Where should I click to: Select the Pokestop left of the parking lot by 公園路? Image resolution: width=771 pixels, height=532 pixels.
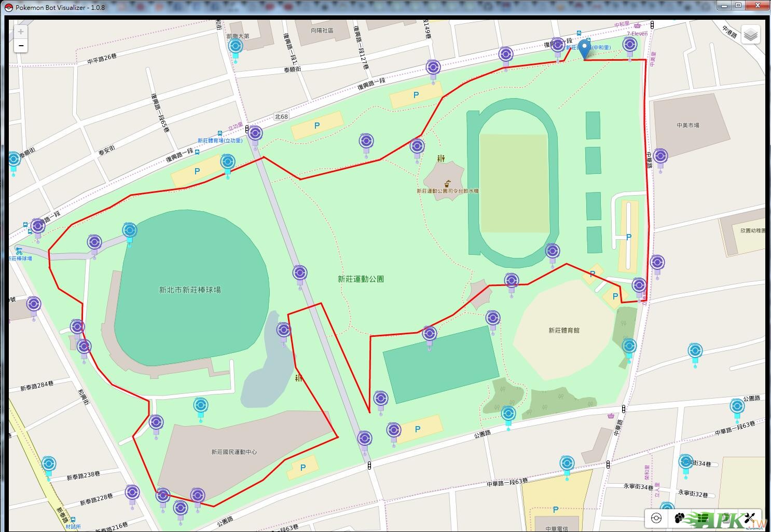pyautogui.click(x=393, y=434)
